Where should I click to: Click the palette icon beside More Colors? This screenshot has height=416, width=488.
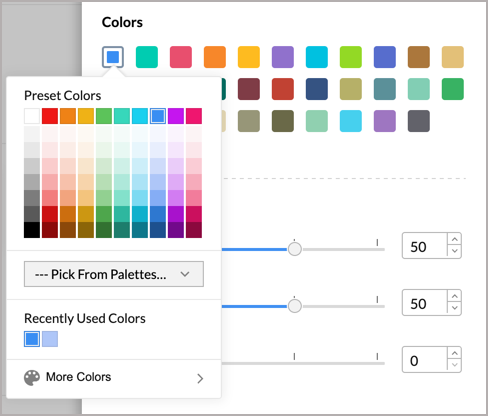[32, 378]
